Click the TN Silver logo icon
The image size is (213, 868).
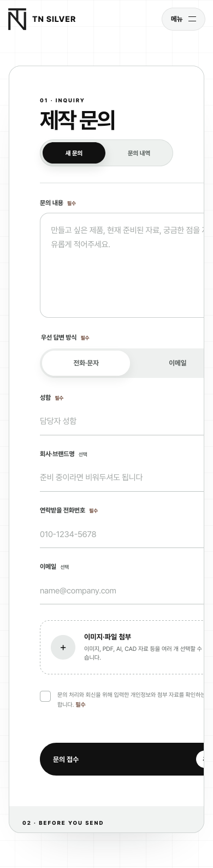(x=17, y=19)
